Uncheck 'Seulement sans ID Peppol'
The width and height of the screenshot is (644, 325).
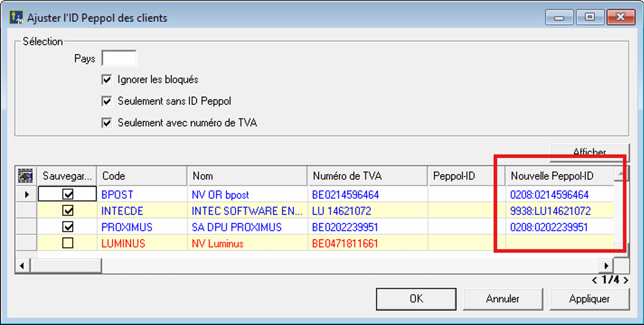[x=107, y=102]
